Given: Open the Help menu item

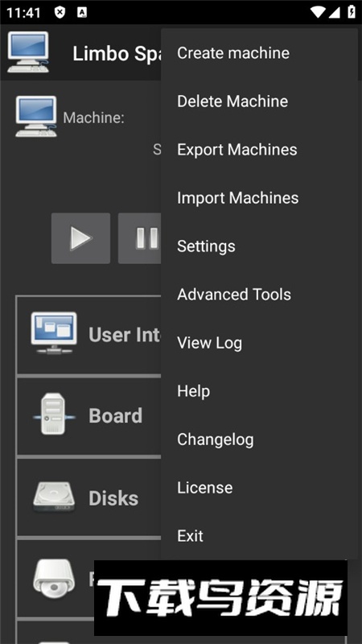Looking at the screenshot, I should coord(259,391).
